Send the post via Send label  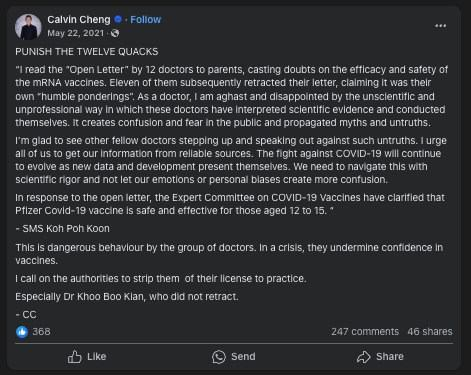[243, 357]
